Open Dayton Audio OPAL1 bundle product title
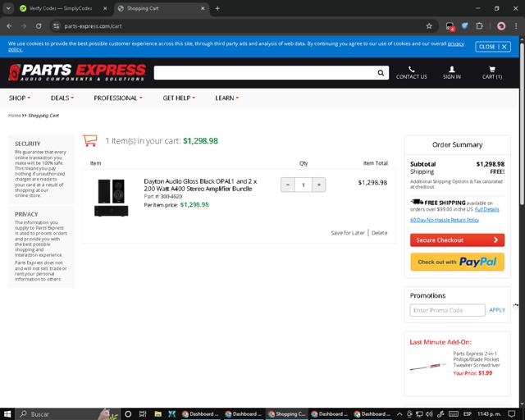This screenshot has height=420, width=525. 200,185
